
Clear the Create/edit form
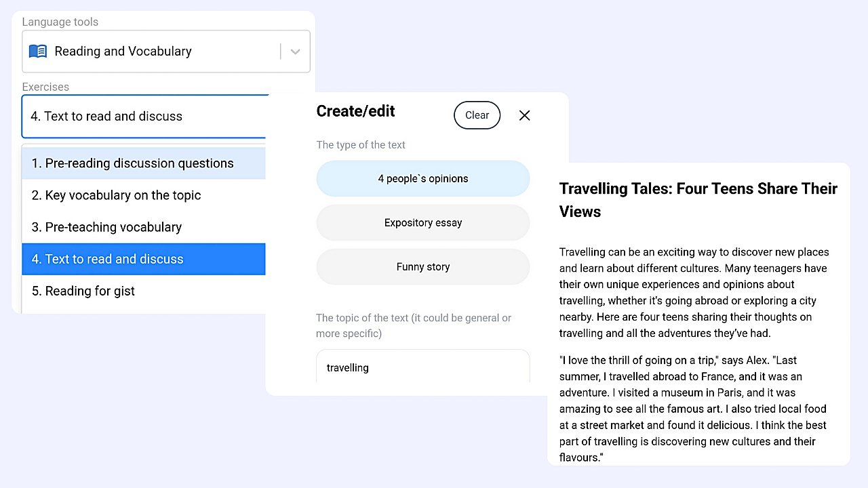coord(477,115)
